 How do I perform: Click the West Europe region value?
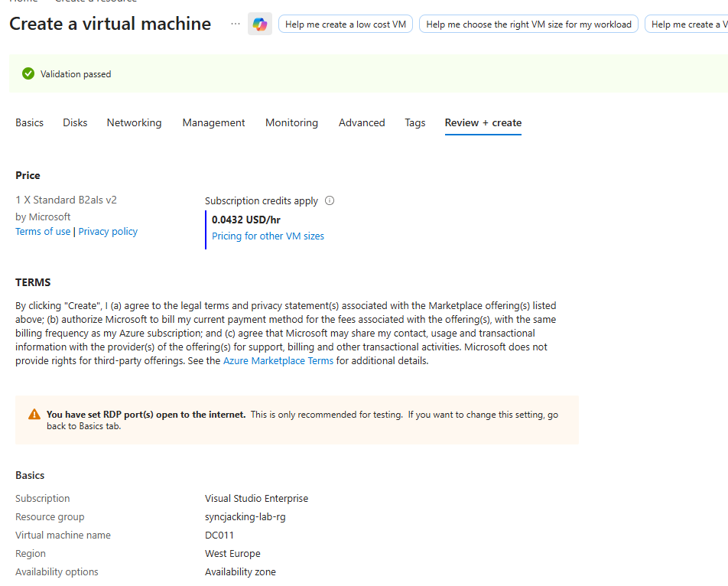(x=232, y=554)
